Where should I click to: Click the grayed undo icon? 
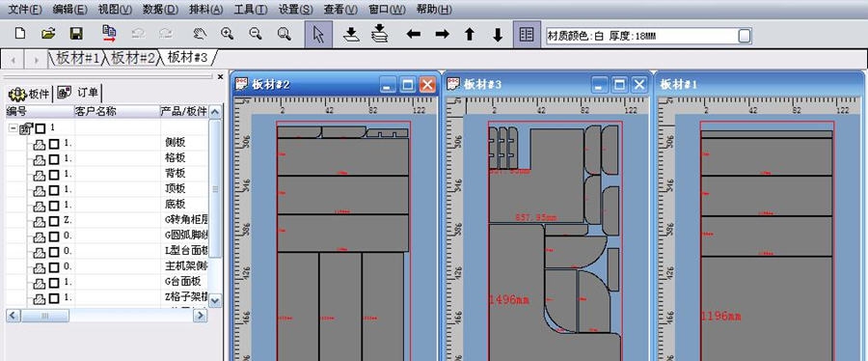click(138, 34)
